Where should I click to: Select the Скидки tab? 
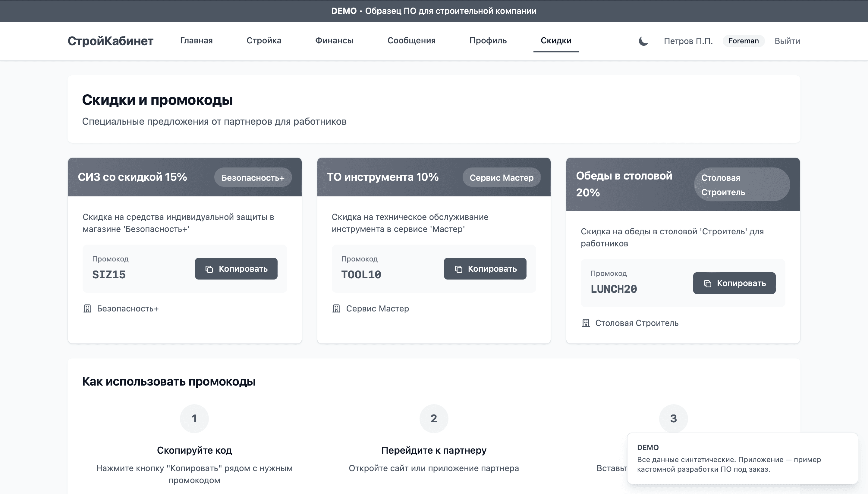[x=556, y=40]
